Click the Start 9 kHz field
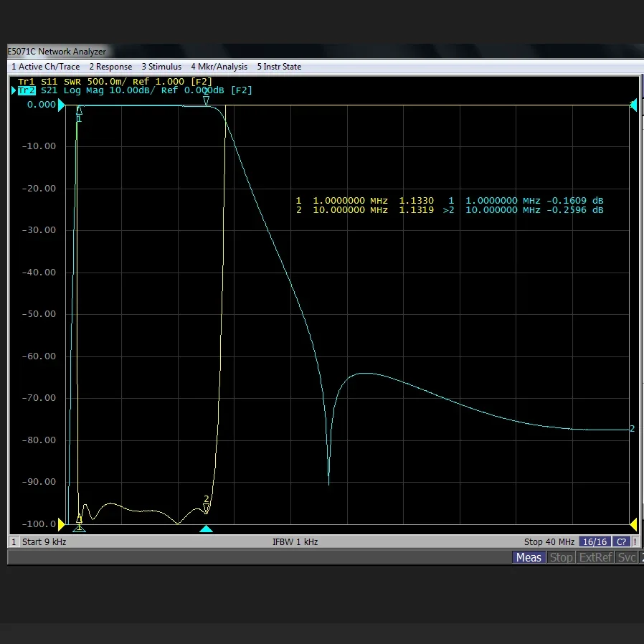Image resolution: width=644 pixels, height=644 pixels. [44, 542]
